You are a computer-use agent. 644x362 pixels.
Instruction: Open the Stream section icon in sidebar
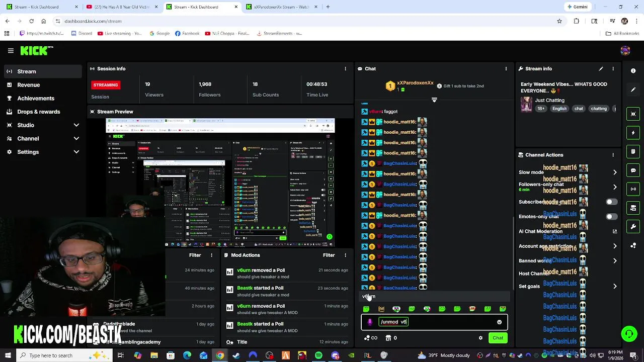click(9, 71)
